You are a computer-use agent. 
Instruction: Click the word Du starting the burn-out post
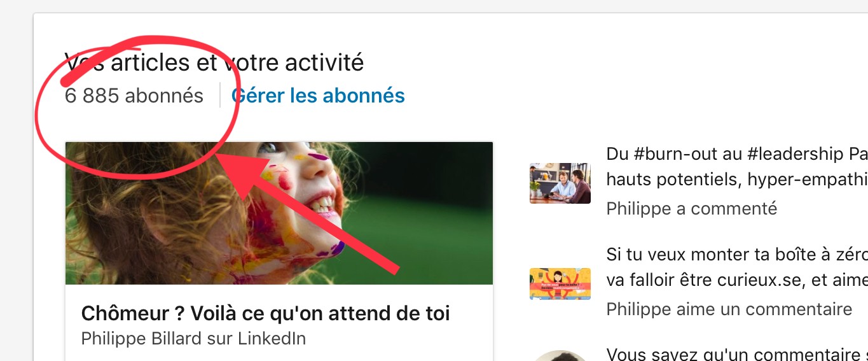coord(617,154)
